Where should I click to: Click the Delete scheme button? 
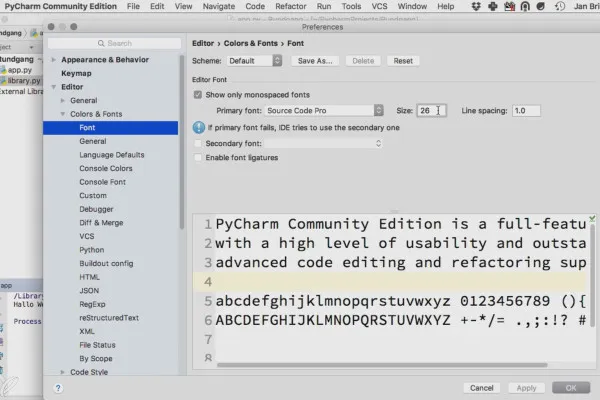click(x=363, y=61)
